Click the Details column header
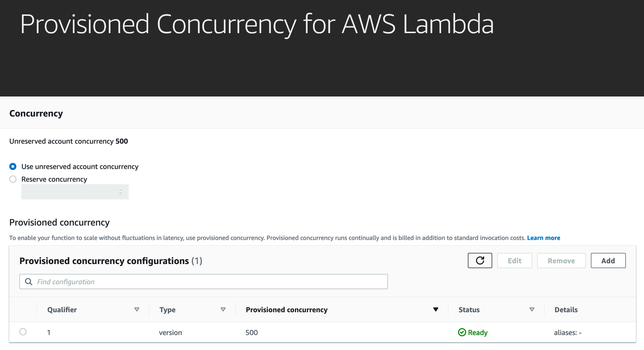 pyautogui.click(x=566, y=310)
